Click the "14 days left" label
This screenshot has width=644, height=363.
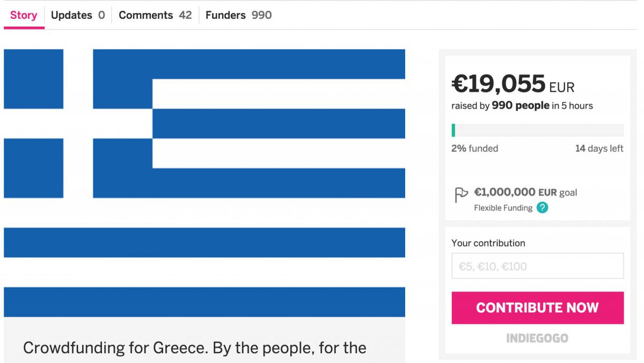[599, 149]
